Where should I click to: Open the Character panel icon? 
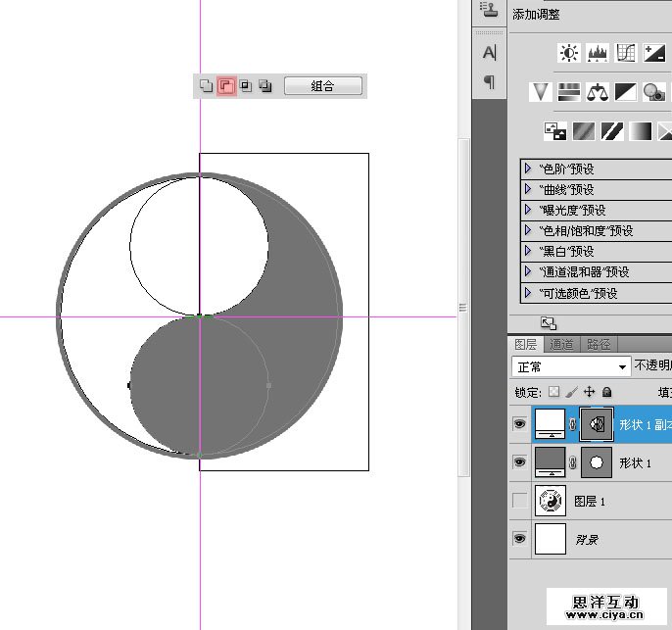pyautogui.click(x=490, y=53)
